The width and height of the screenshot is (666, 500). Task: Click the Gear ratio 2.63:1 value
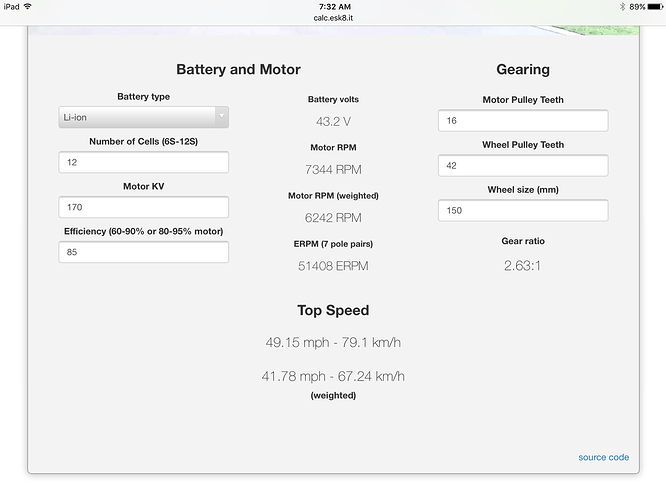point(522,266)
